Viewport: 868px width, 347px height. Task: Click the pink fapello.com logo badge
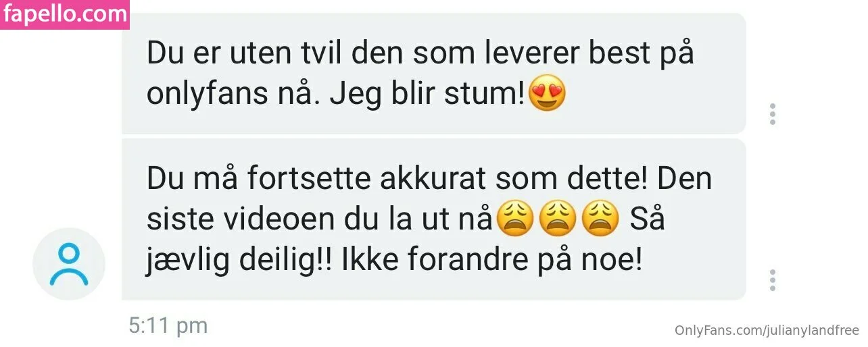(65, 14)
